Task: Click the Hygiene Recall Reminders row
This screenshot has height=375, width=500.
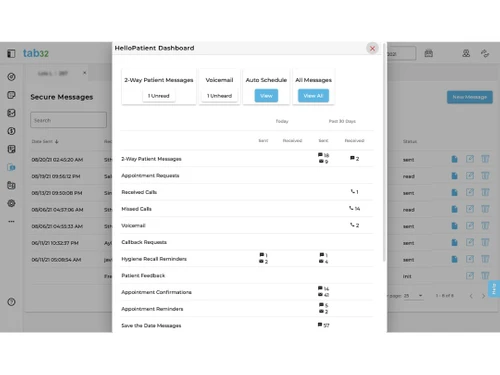Action: click(247, 259)
